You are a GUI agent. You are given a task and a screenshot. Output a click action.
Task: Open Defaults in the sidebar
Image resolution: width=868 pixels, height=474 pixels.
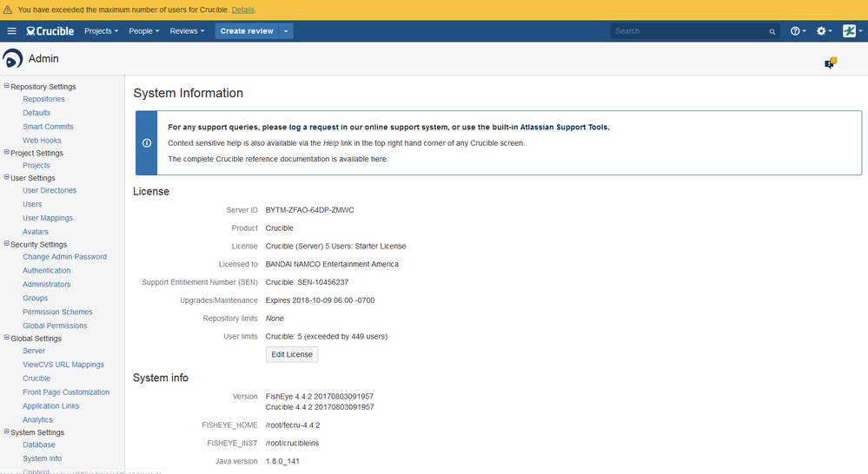[36, 113]
